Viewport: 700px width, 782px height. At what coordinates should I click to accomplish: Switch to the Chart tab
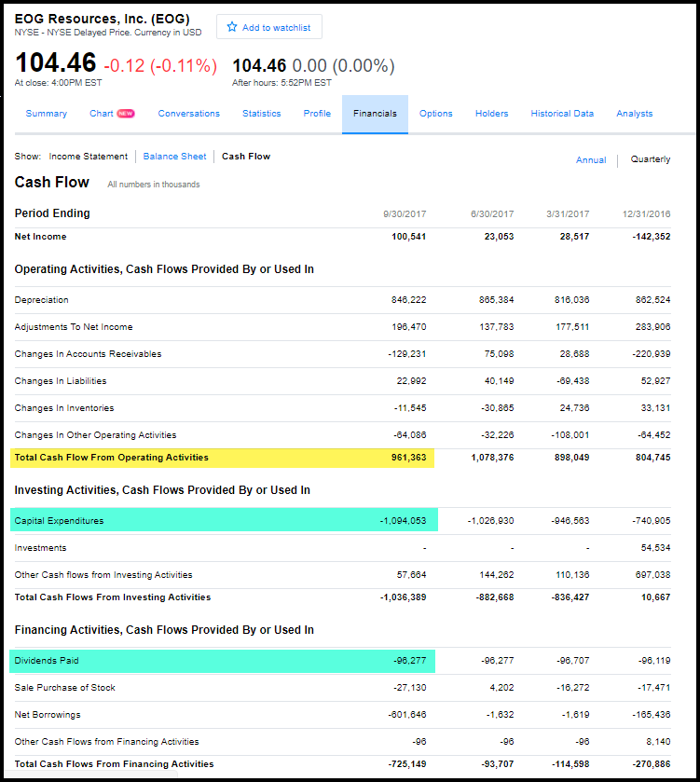coord(102,113)
